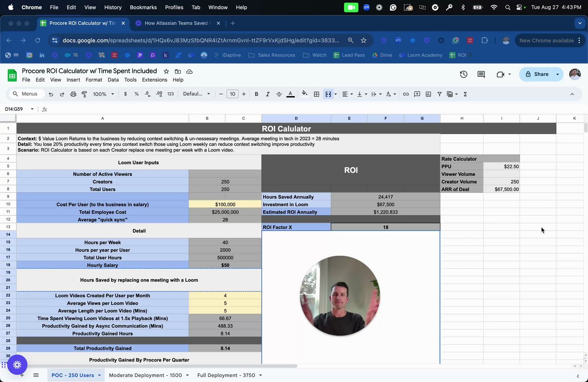Screen dimensions: 588x382
Task: Open horizontal align dropdown
Action: click(x=347, y=94)
